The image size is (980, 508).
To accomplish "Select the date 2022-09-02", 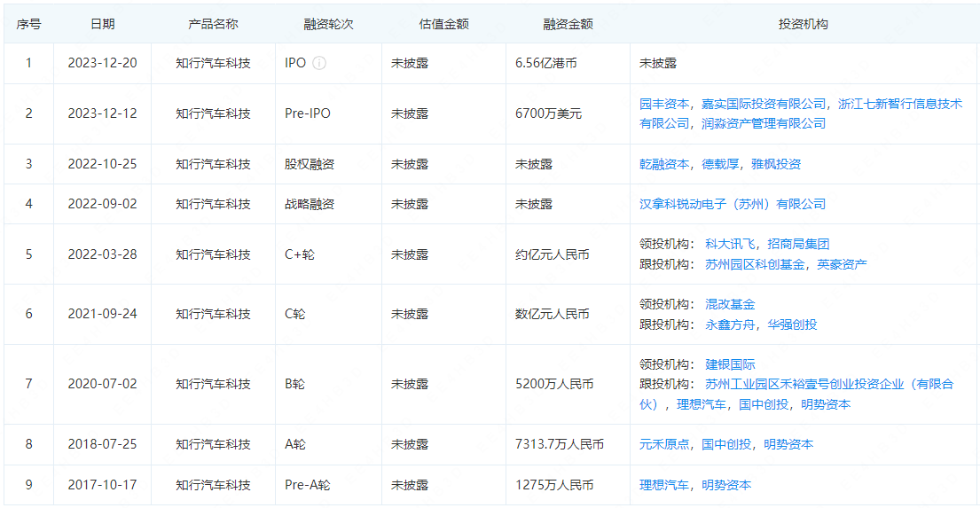I will coord(103,204).
